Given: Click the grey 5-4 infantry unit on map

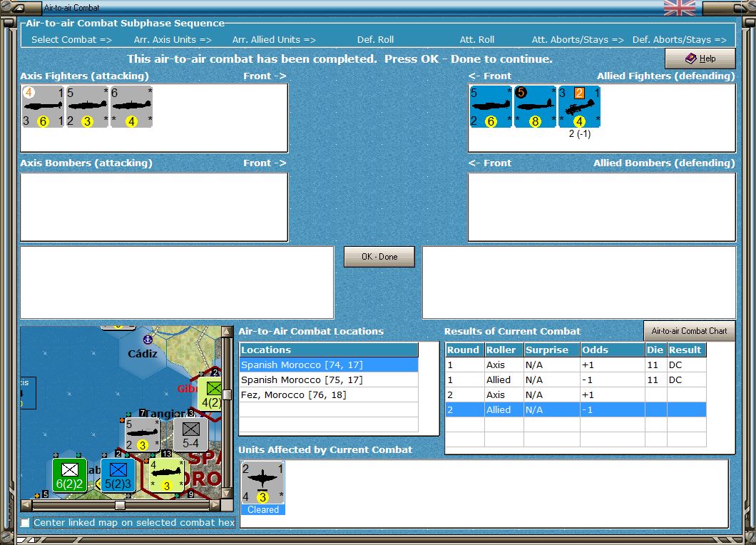Looking at the screenshot, I should click(190, 434).
